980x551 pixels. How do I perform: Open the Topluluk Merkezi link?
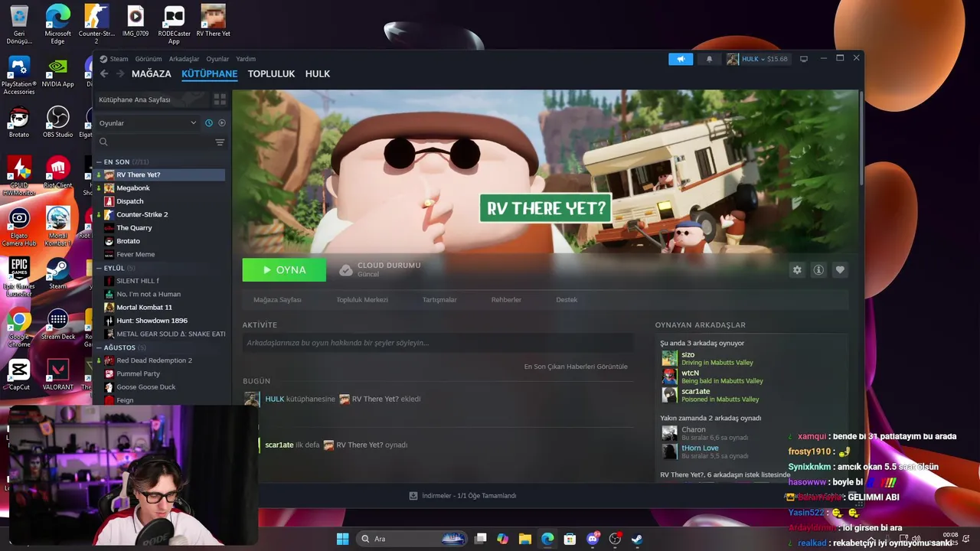point(362,300)
